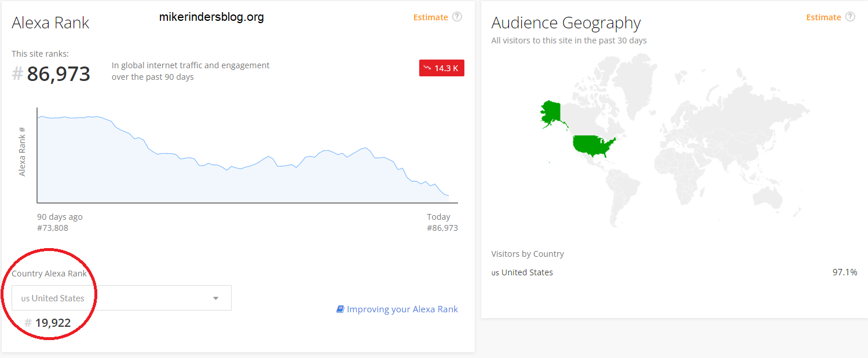Viewport: 868px width, 358px height.
Task: Click the 97.1% visitor percentage value
Action: pyautogui.click(x=844, y=272)
